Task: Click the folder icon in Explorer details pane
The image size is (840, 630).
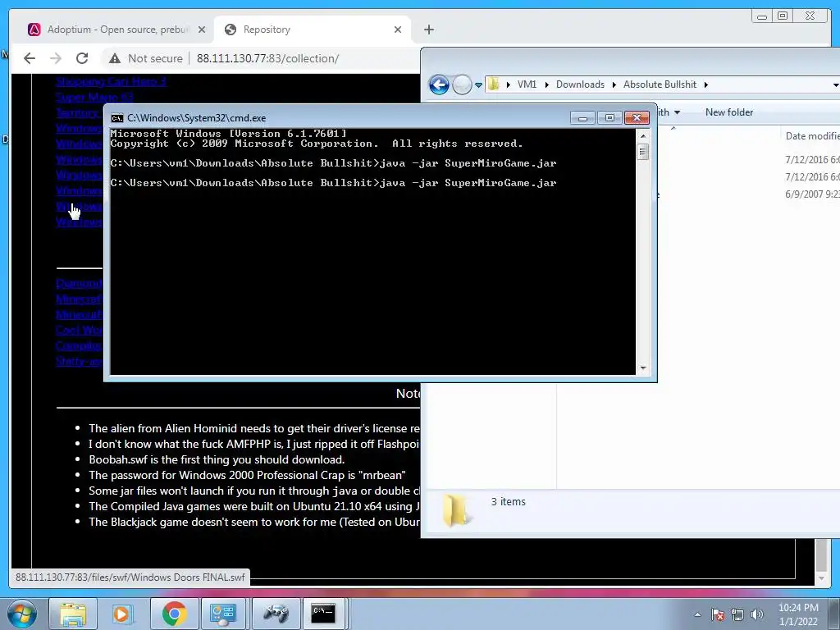Action: pyautogui.click(x=456, y=510)
